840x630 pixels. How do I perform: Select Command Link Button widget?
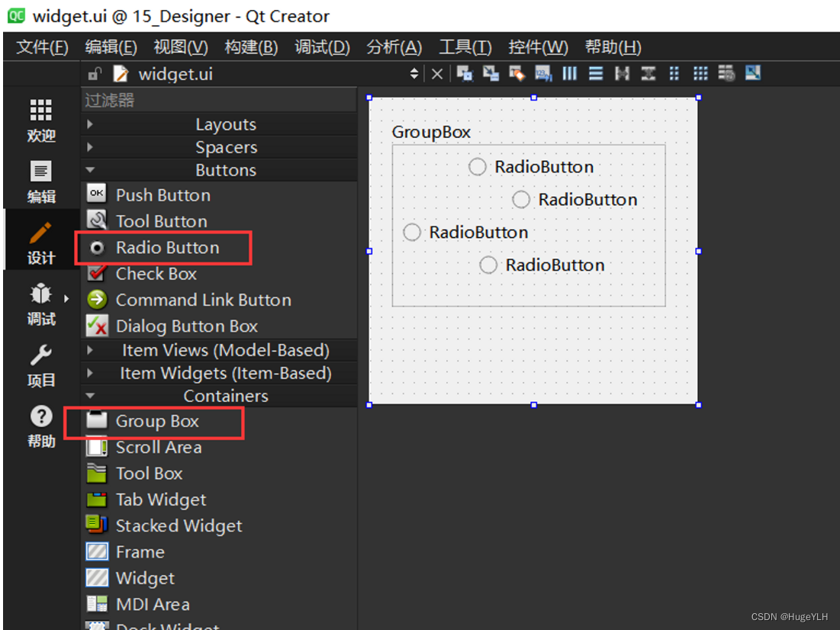click(x=218, y=300)
